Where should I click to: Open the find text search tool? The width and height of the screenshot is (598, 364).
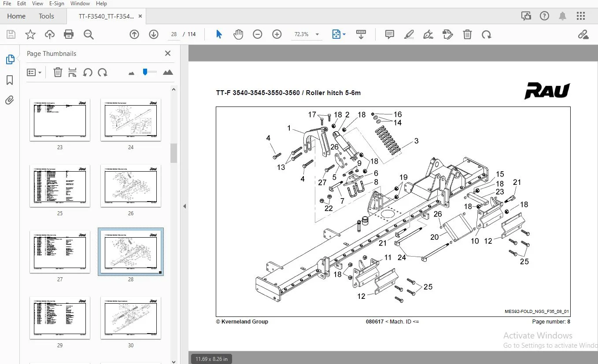pyautogui.click(x=89, y=34)
